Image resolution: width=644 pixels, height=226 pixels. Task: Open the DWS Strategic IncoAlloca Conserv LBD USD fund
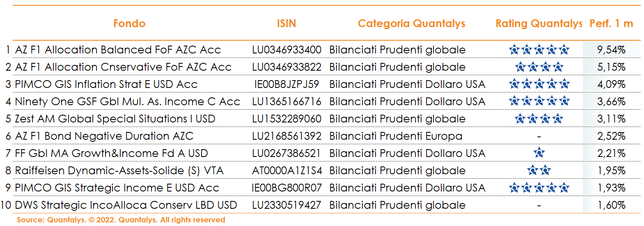coord(126,205)
